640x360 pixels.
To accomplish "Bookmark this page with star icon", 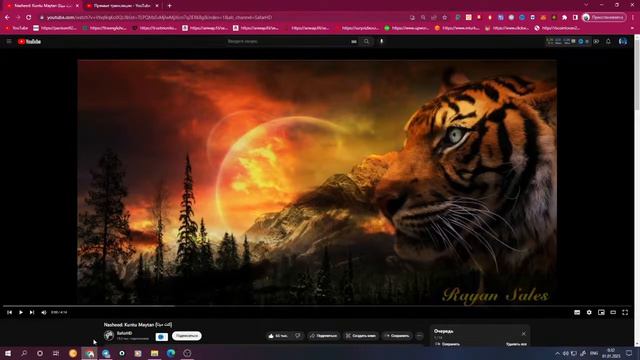I will point(444,17).
